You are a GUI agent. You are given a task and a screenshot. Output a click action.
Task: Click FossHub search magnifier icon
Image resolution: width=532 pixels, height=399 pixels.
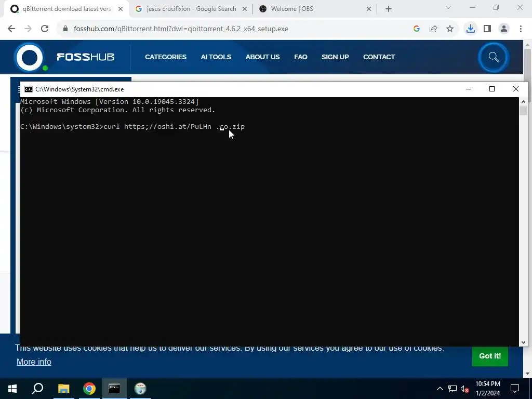pos(494,57)
